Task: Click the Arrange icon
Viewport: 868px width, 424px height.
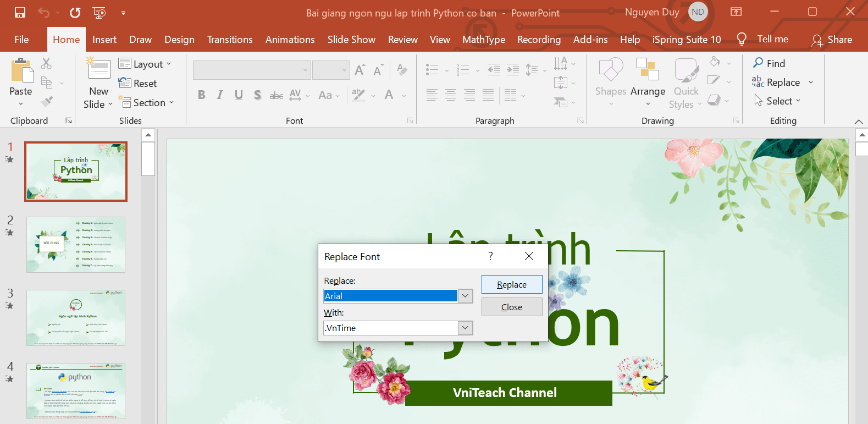Action: [648, 69]
